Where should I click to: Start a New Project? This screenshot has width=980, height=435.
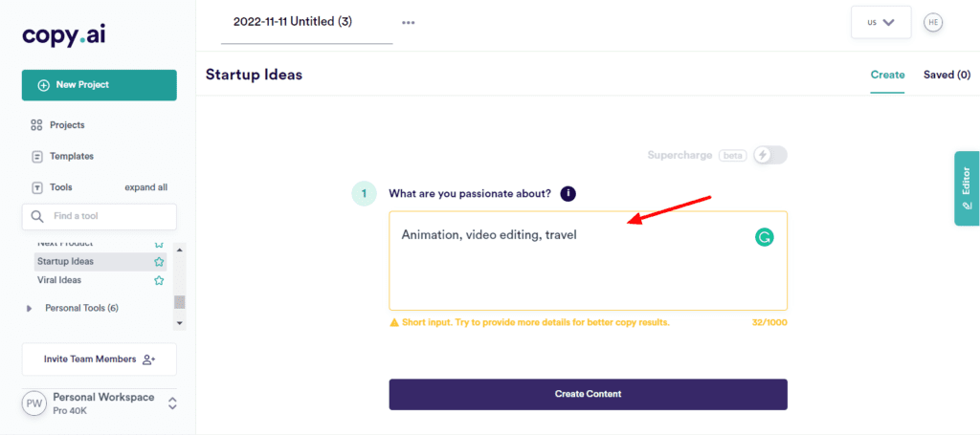point(100,85)
